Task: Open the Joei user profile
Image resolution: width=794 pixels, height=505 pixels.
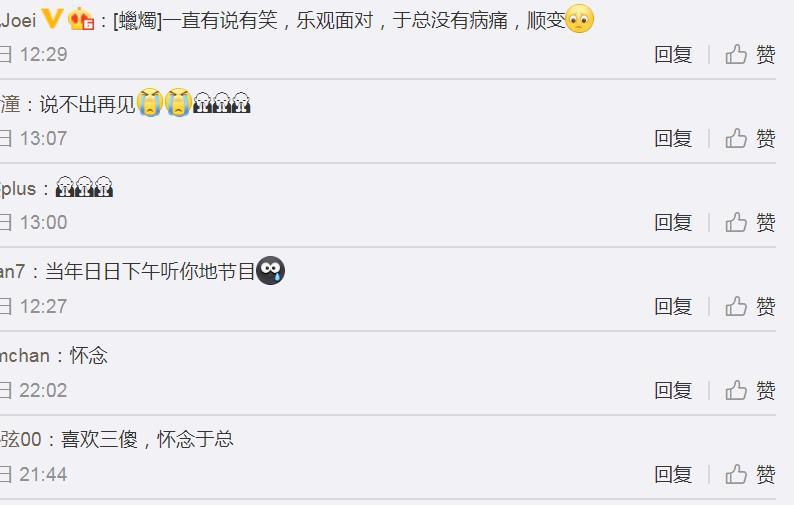Action: pyautogui.click(x=18, y=20)
